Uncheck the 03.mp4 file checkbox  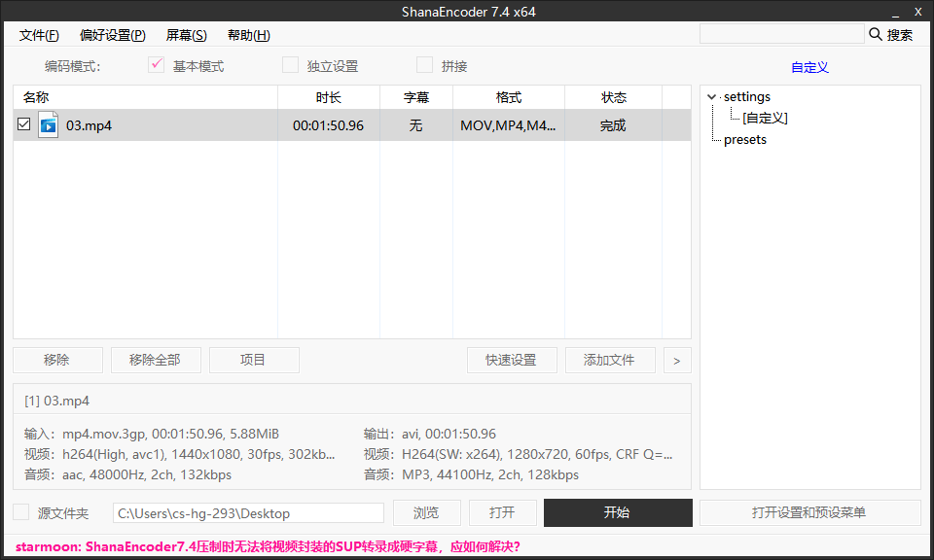[23, 124]
